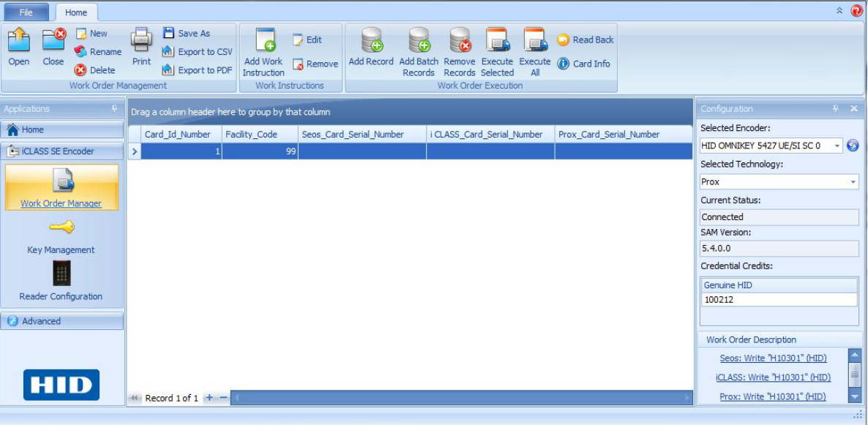Open Help via question mark icon
Screen dimensions: 868x425
click(857, 10)
